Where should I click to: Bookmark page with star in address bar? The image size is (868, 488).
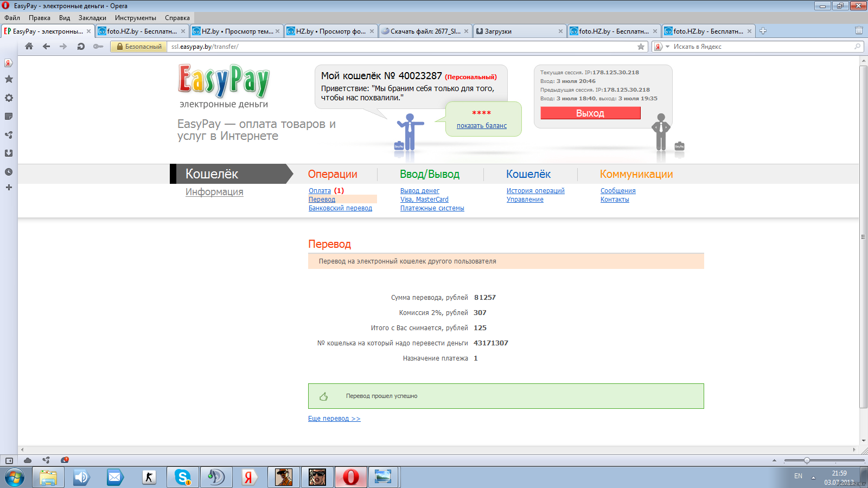click(x=641, y=47)
